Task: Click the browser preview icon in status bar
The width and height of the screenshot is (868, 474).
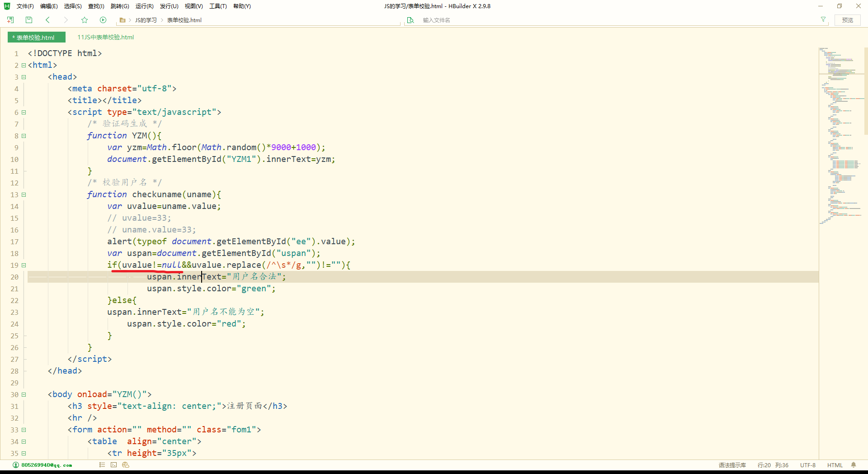Action: (x=126, y=465)
